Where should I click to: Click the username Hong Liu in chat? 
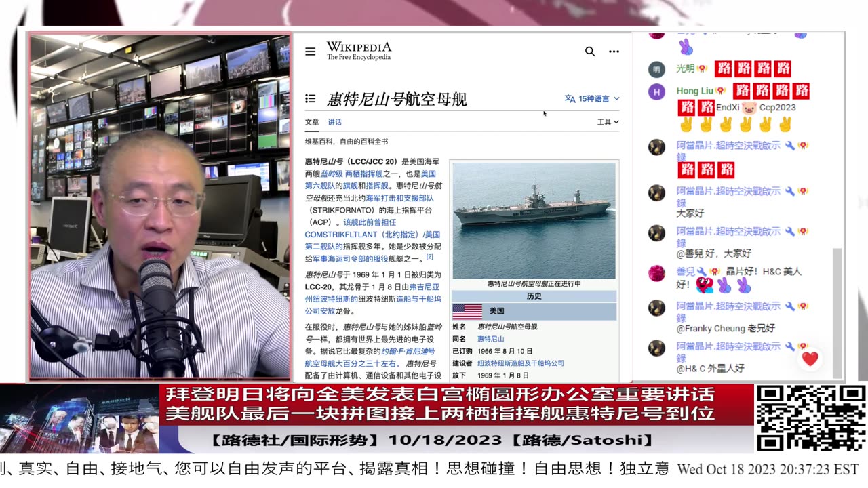[695, 91]
